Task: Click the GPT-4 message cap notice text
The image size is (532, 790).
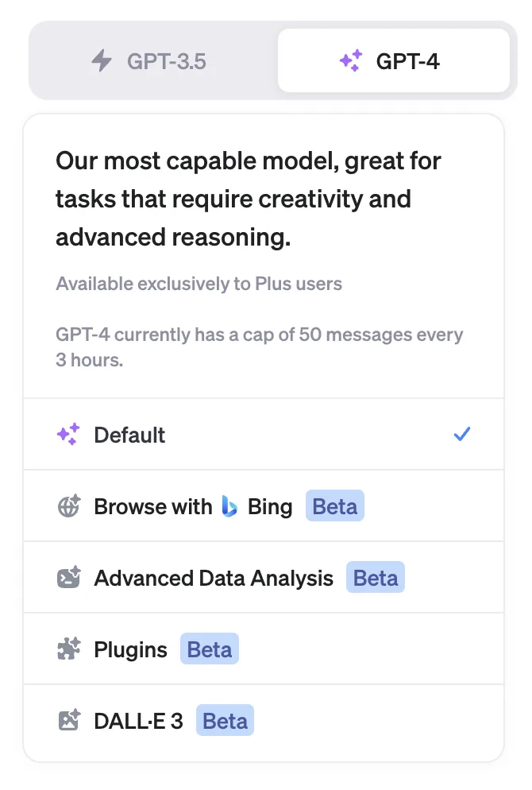Action: coord(259,347)
